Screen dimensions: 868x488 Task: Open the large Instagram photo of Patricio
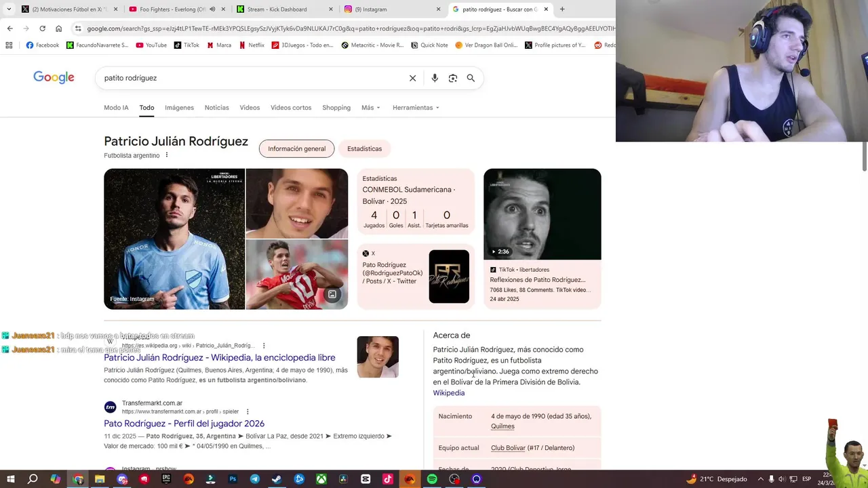(174, 239)
